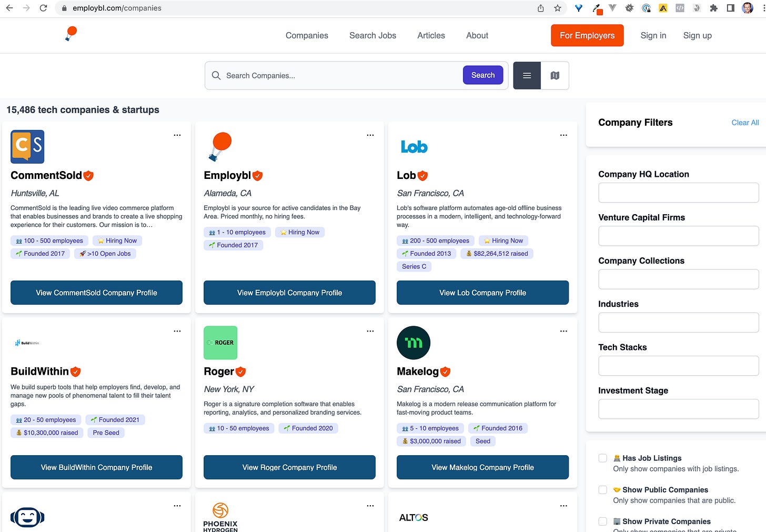Toggle browser side panel icon
This screenshot has width=766, height=532.
[x=730, y=8]
